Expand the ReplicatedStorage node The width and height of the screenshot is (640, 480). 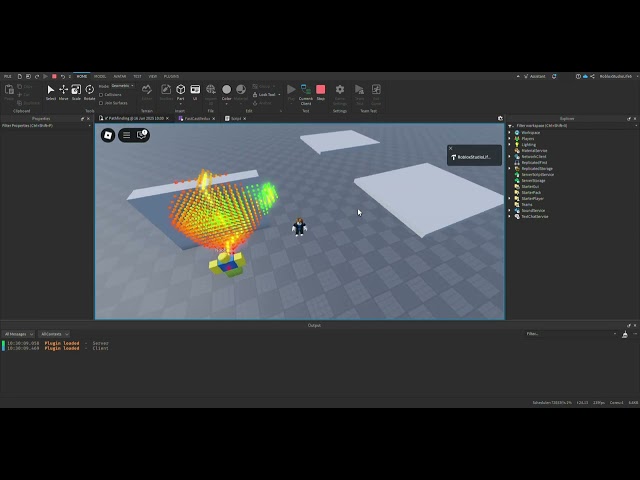[x=509, y=169]
